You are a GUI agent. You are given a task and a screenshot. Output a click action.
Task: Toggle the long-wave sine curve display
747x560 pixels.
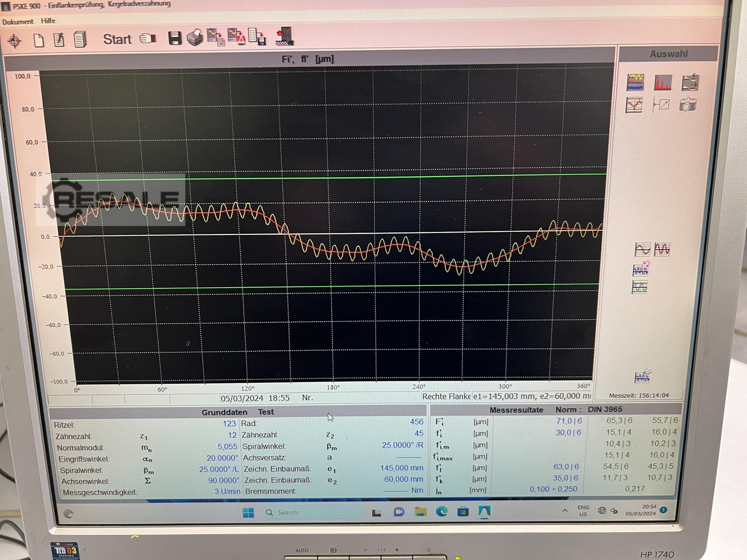pyautogui.click(x=642, y=250)
